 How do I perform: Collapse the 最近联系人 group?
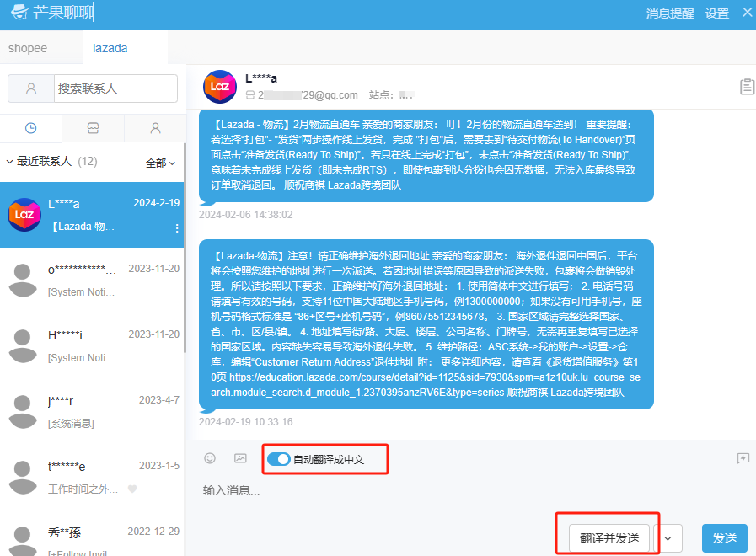[9, 162]
